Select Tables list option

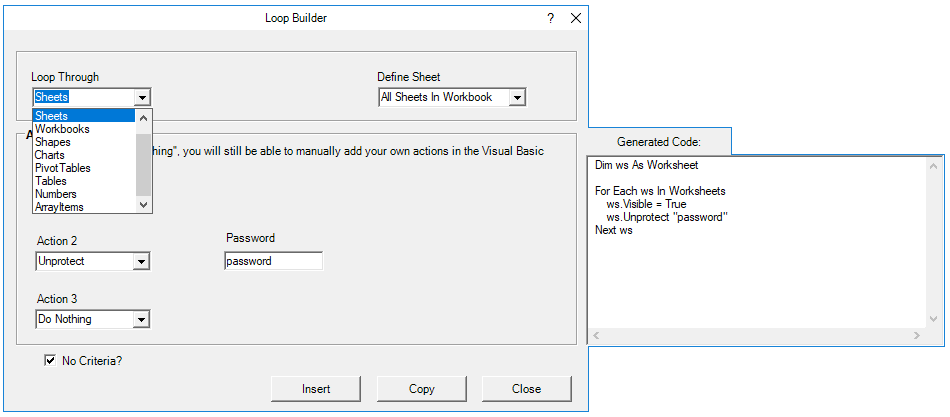tap(51, 181)
